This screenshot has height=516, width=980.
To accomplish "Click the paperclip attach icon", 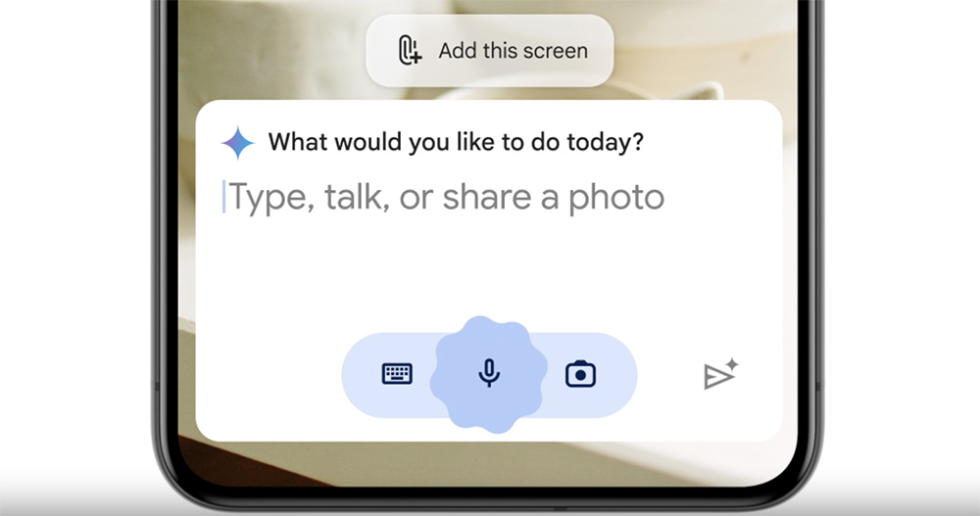I will coord(410,51).
